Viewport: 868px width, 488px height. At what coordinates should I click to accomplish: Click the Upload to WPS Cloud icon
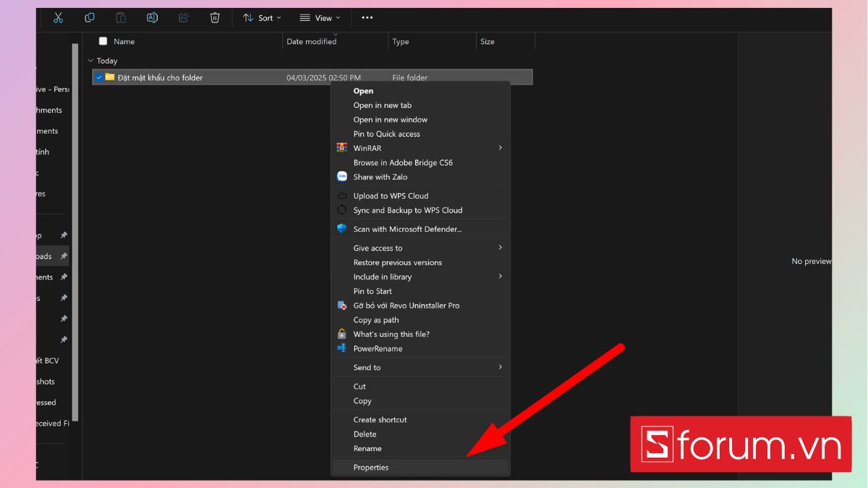coord(342,196)
